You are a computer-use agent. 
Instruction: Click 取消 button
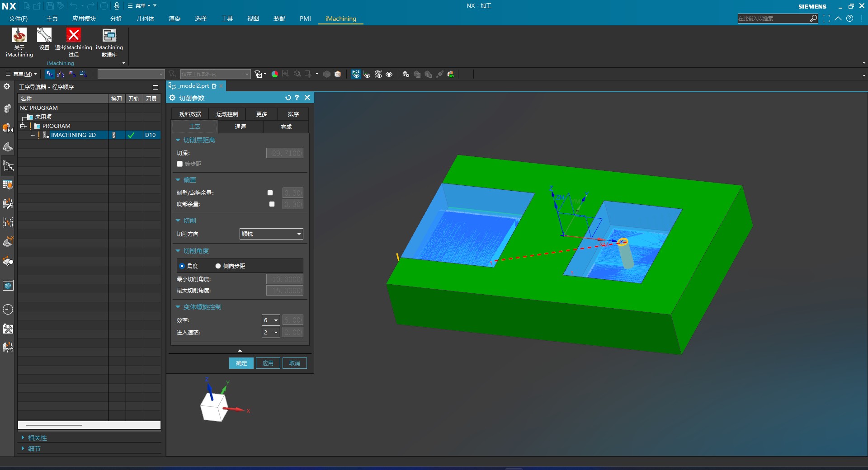point(295,363)
